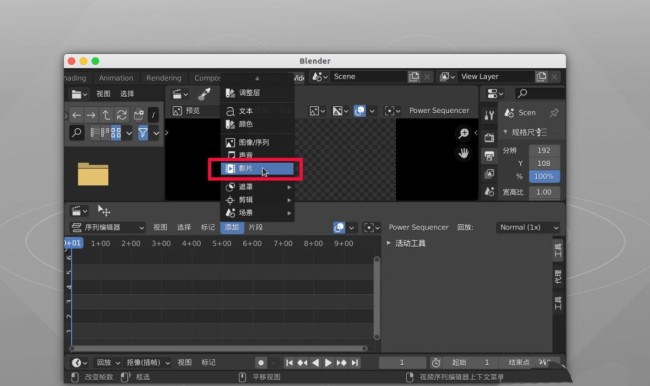
Task: Toggle preview range clock button
Action: [x=436, y=363]
